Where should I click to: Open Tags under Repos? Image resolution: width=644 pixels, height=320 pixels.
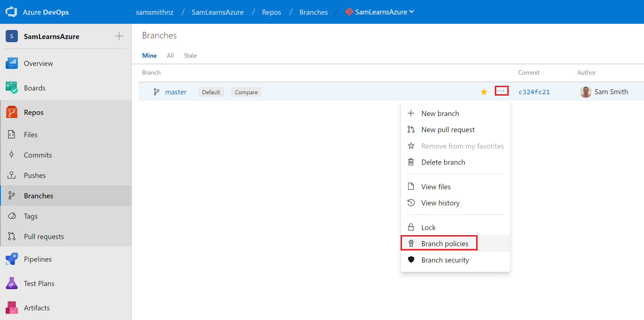pyautogui.click(x=31, y=216)
